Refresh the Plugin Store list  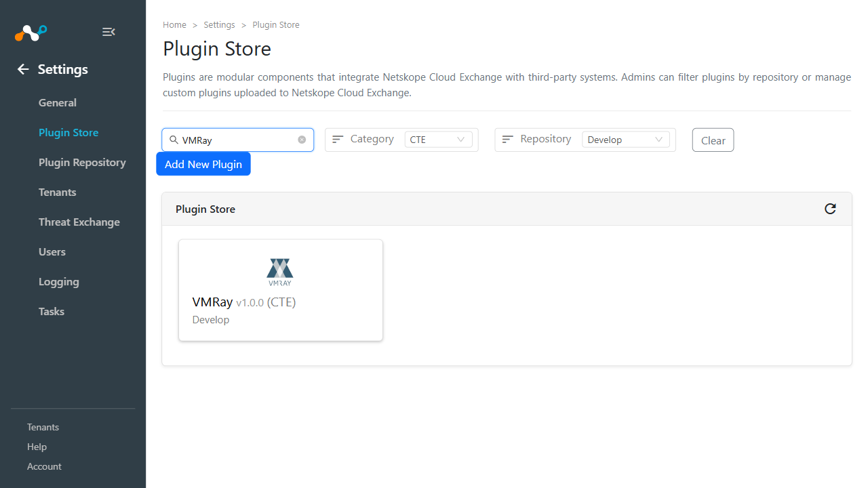click(x=830, y=209)
